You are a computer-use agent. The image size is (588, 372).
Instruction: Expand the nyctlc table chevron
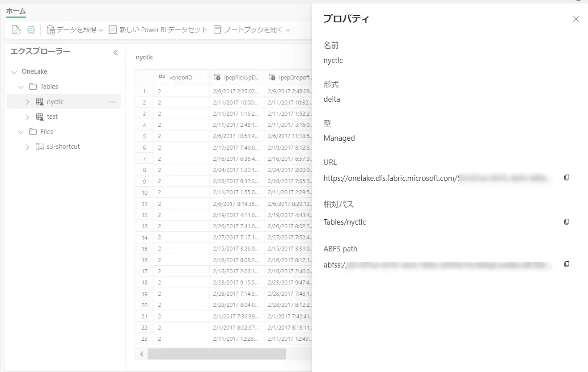27,102
